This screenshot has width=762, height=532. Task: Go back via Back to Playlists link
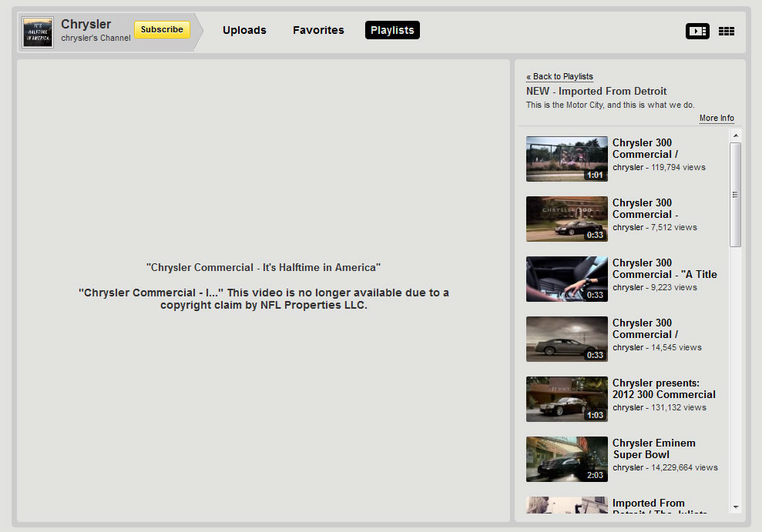[x=560, y=77]
